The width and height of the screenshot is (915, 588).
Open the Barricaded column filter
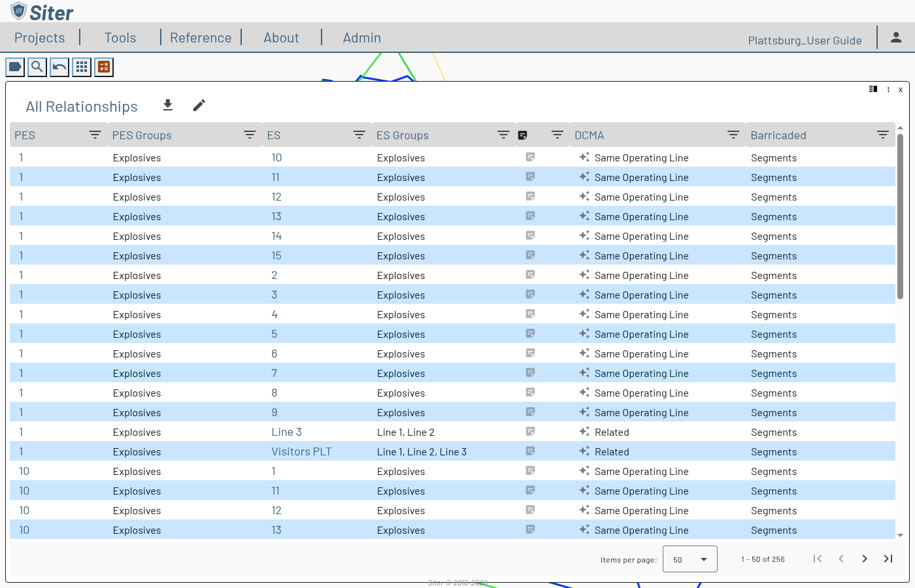[883, 135]
